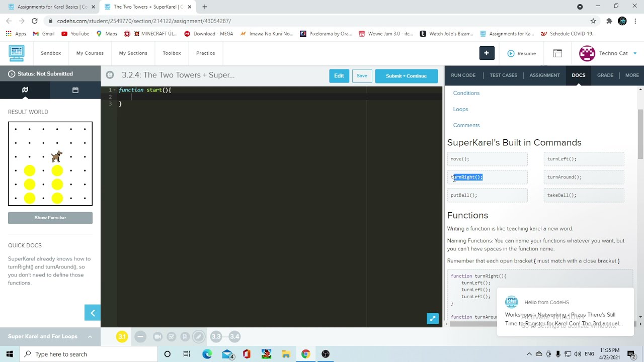Open Practice in top navigation
644x362 pixels.
pos(205,53)
